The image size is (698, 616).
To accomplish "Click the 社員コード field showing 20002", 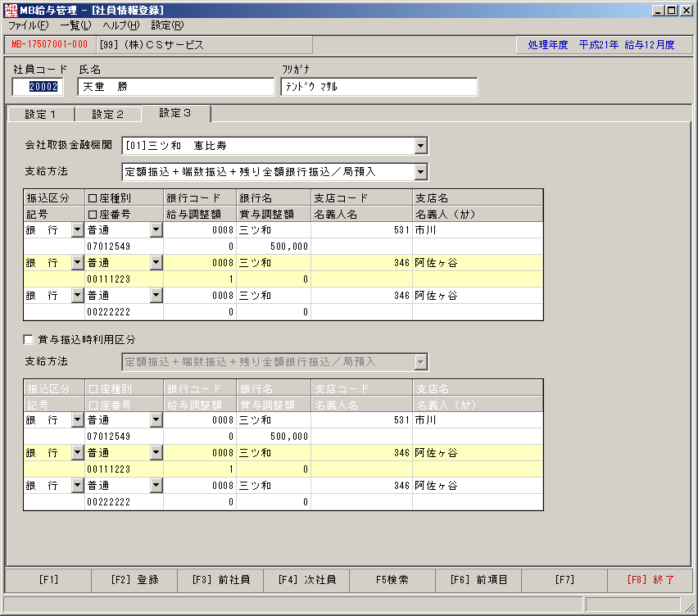I will [38, 86].
